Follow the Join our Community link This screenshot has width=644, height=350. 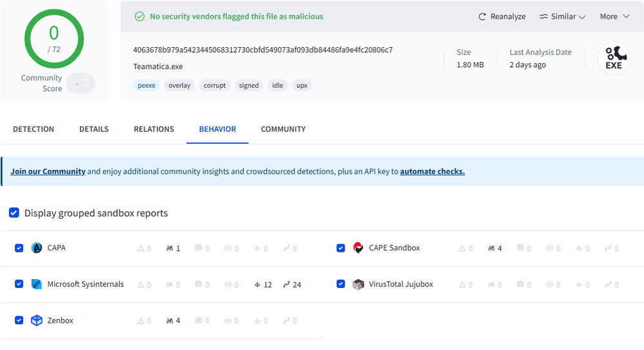(48, 171)
